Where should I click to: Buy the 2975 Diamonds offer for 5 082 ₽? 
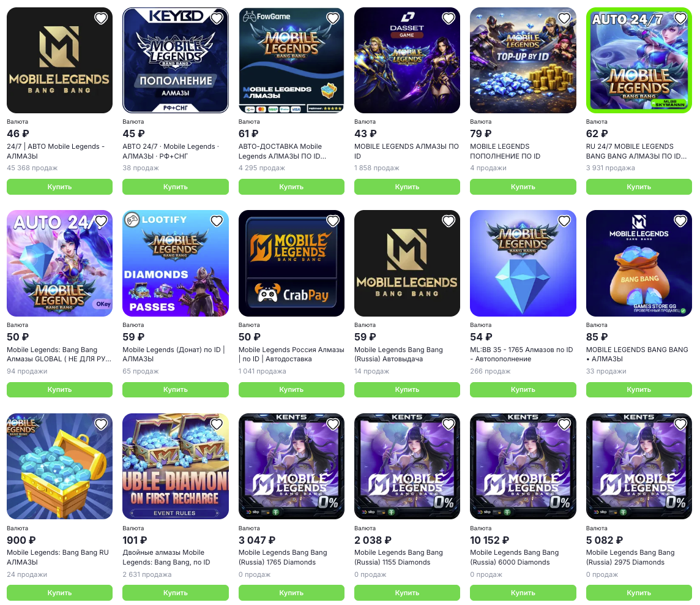tap(639, 593)
